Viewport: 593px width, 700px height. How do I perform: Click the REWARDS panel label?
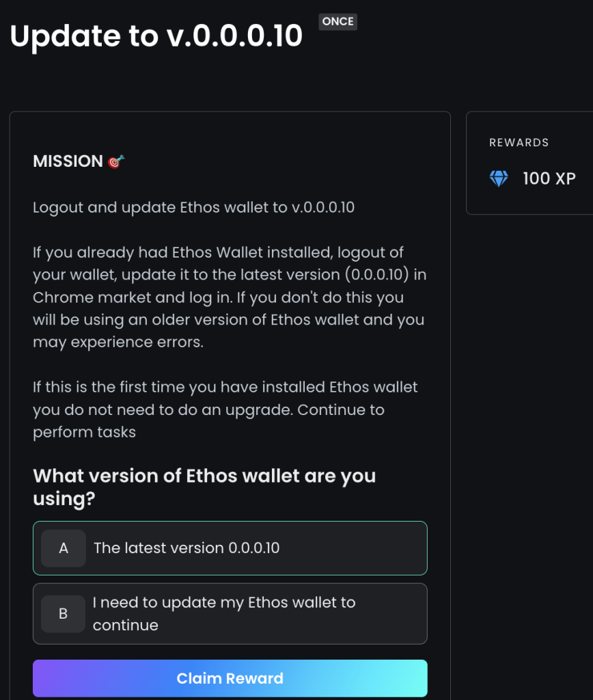519,142
